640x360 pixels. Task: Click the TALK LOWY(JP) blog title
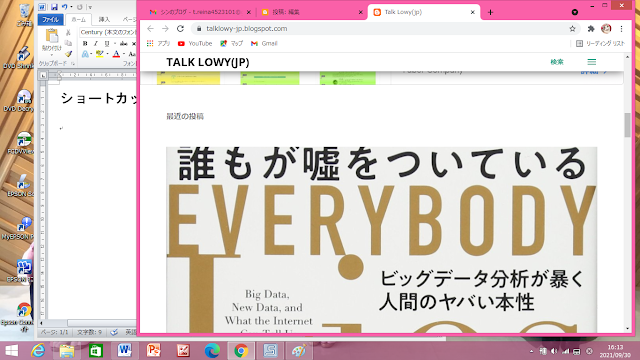(x=208, y=62)
